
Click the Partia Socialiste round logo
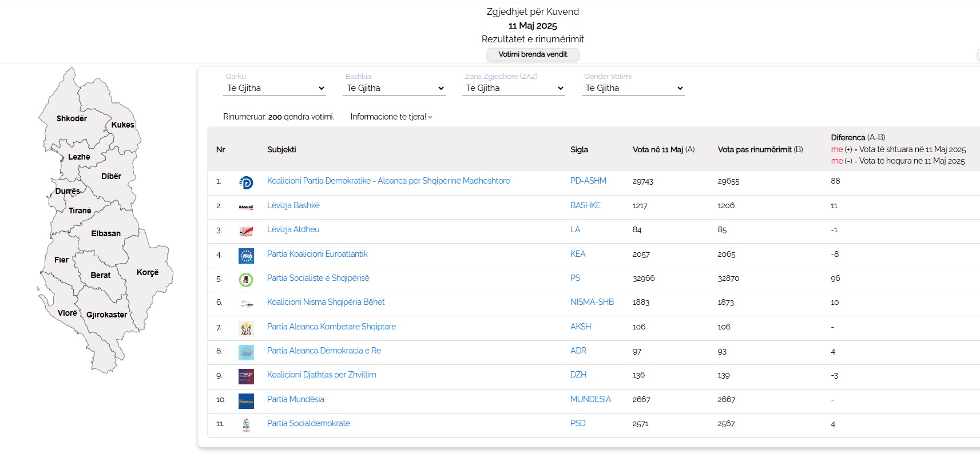[x=246, y=280]
